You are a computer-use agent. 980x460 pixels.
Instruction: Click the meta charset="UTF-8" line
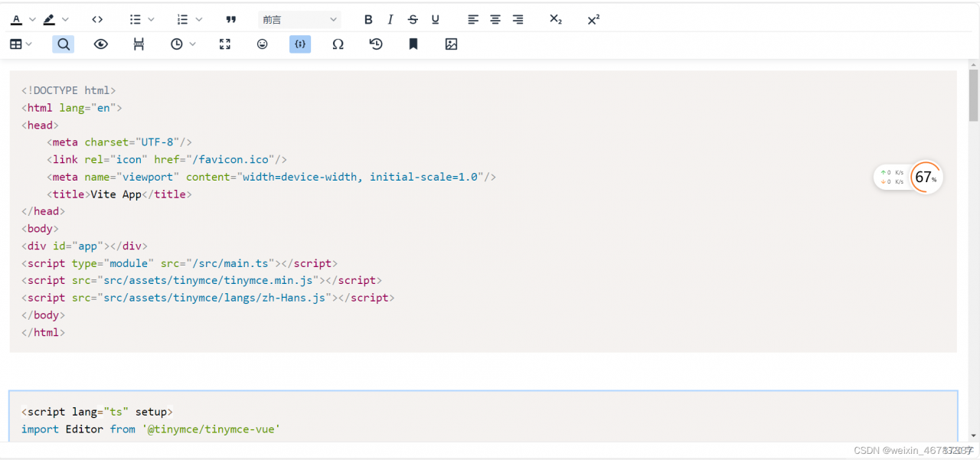(119, 142)
